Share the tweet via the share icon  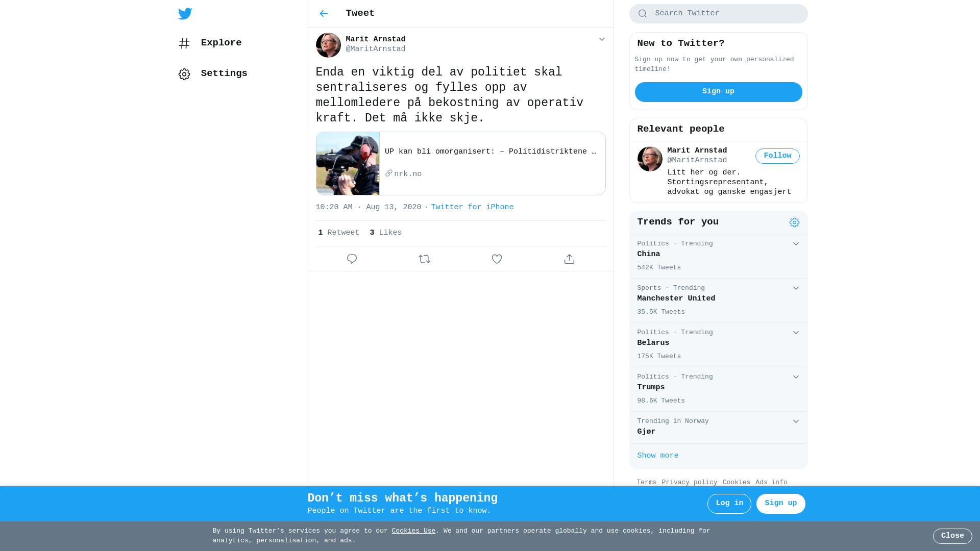point(569,259)
